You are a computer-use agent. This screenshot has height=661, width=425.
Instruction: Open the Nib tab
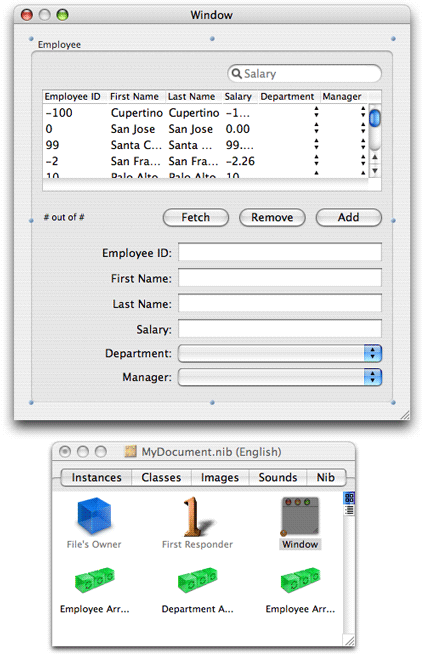(325, 477)
